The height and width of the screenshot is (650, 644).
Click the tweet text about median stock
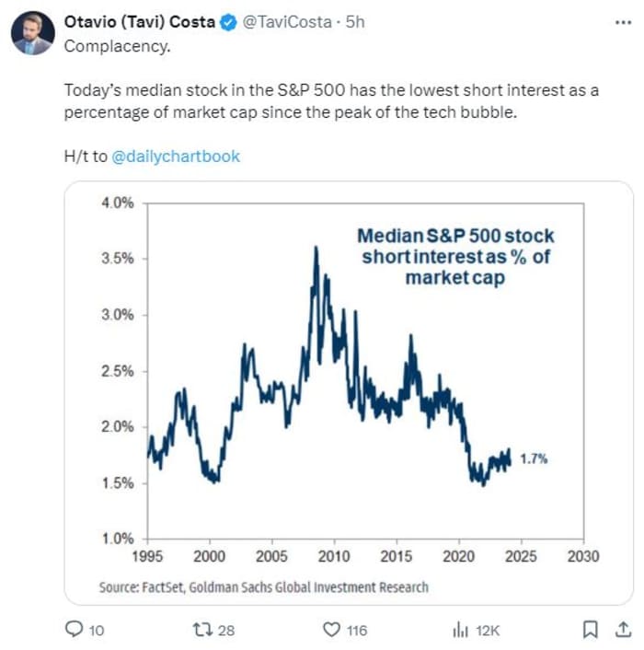tap(331, 101)
